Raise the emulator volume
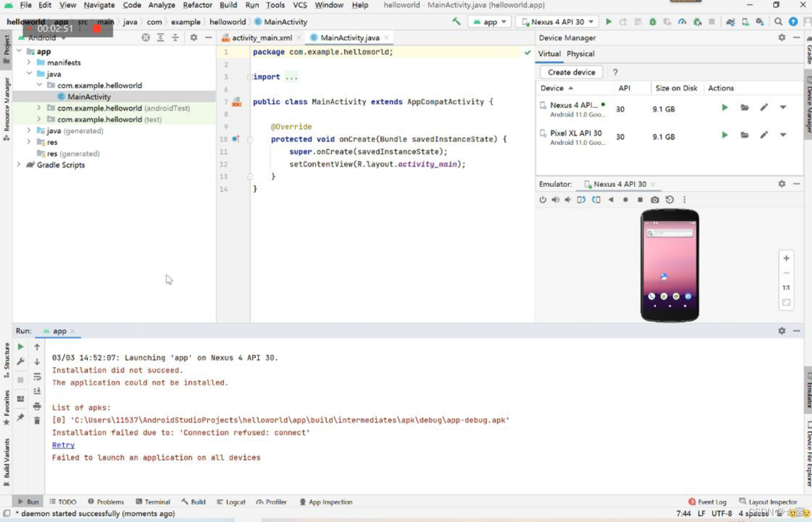The width and height of the screenshot is (812, 522). coord(555,200)
